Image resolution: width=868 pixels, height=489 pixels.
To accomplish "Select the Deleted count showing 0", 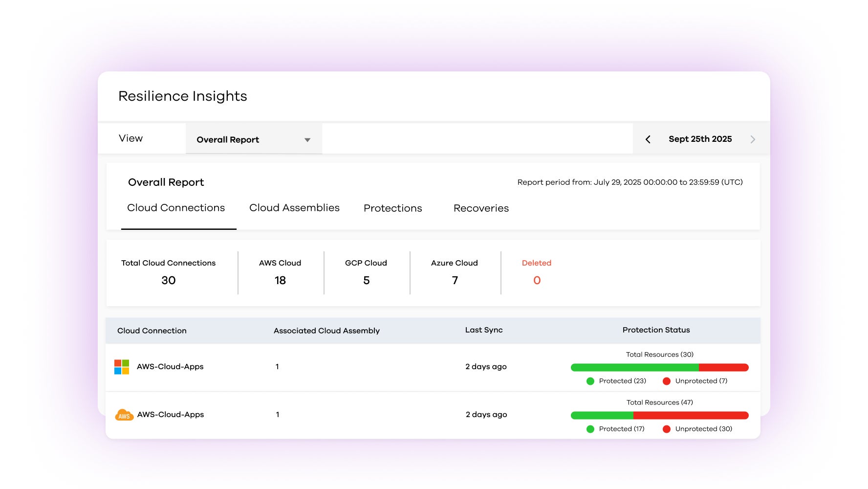I will pos(536,272).
